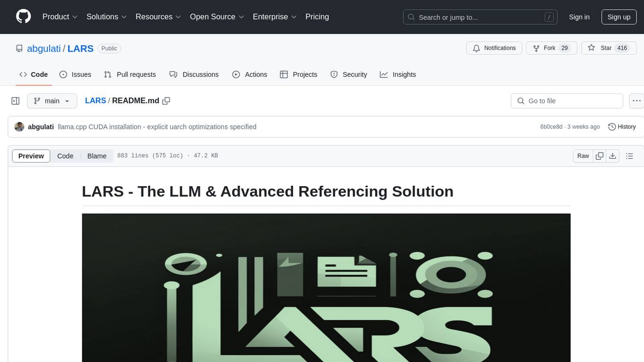Open the main branch selector dropdown
The image size is (644, 362).
click(52, 101)
